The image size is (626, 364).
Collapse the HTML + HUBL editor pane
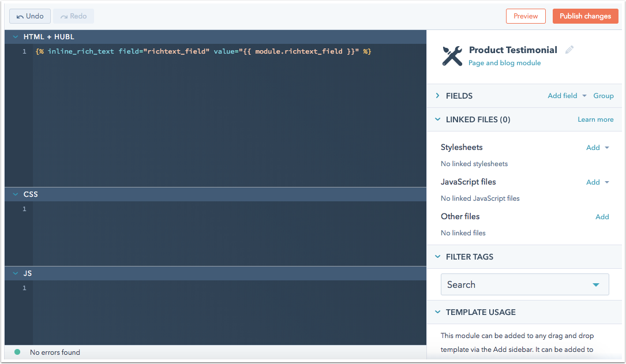click(16, 37)
